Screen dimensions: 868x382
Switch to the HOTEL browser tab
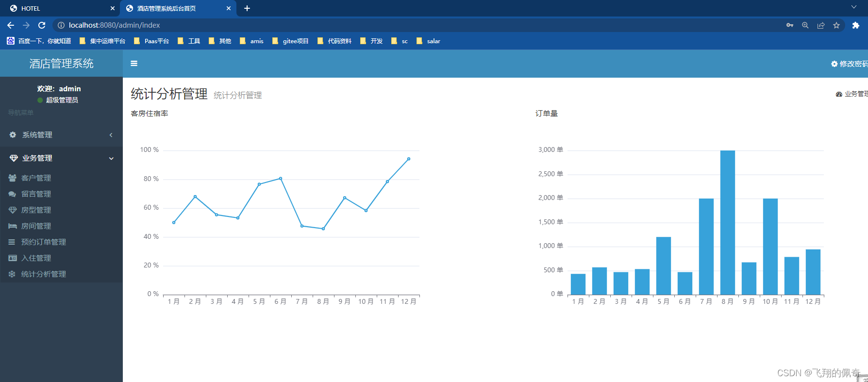click(x=60, y=8)
